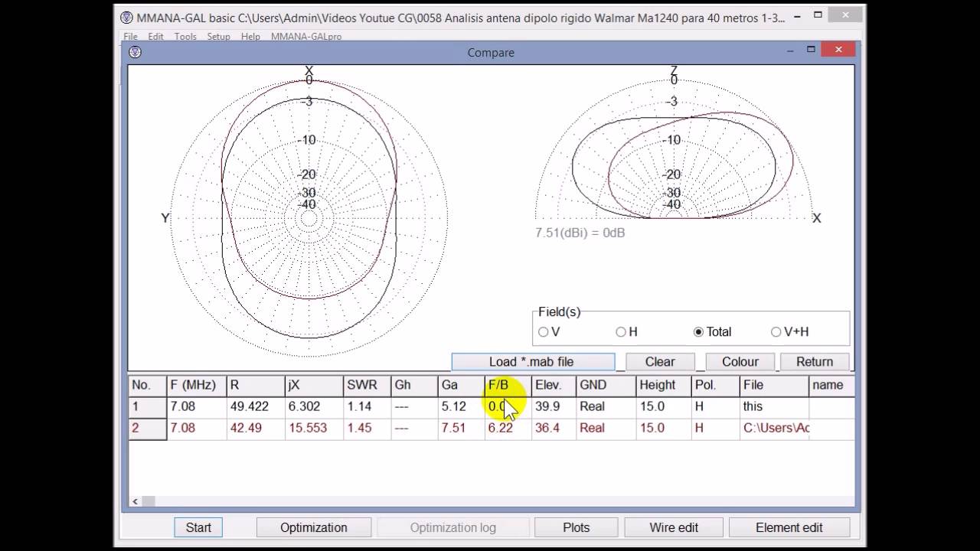980x551 pixels.
Task: Click the name column header
Action: [831, 385]
